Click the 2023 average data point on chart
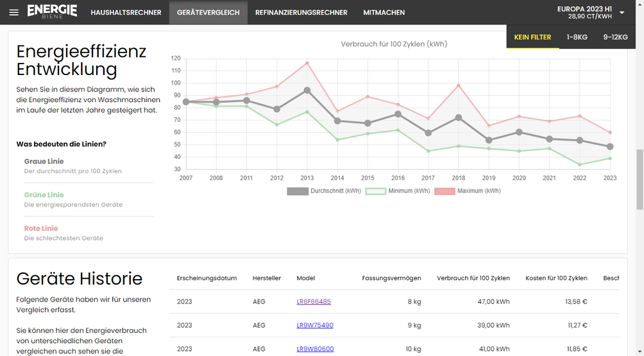644x356 pixels. 610,147
